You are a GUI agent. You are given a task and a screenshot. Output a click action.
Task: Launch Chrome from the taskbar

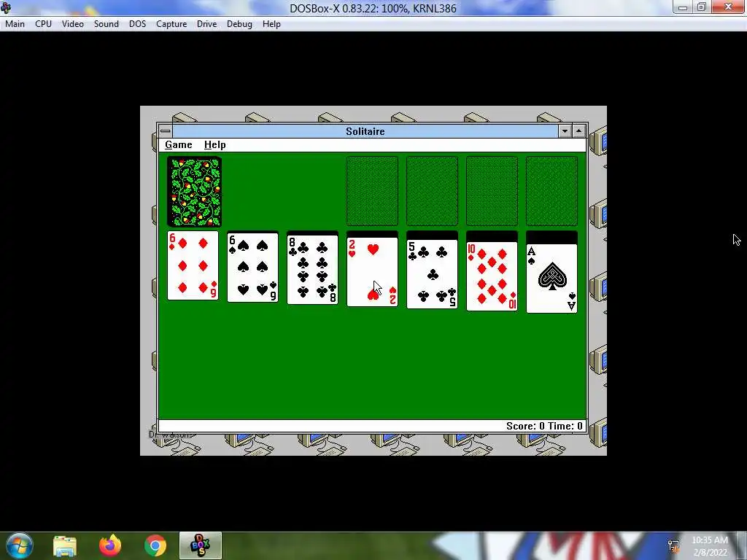coord(155,545)
